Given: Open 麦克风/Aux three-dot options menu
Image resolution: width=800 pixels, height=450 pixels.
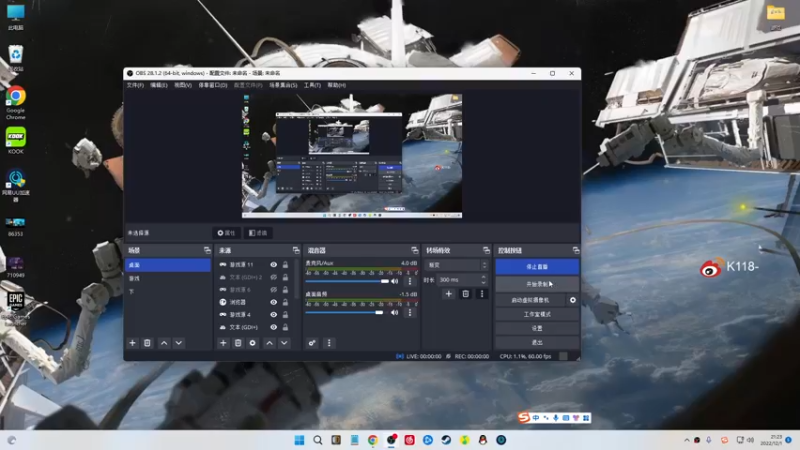Looking at the screenshot, I should point(410,281).
